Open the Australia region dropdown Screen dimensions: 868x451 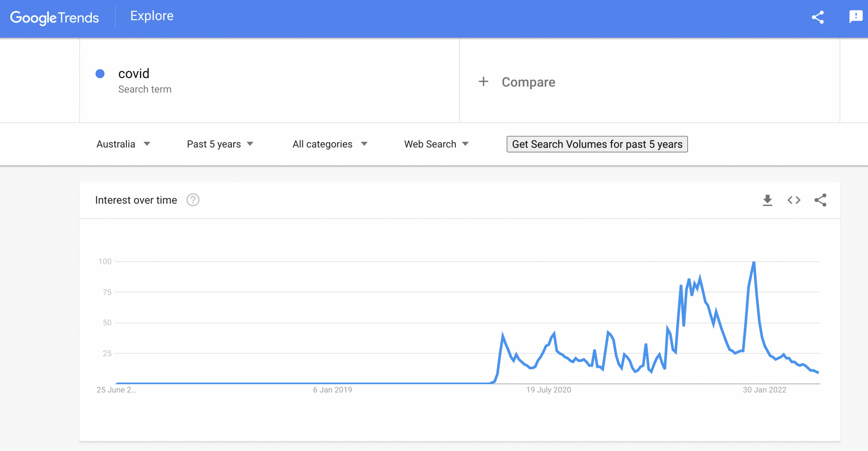[x=123, y=144]
